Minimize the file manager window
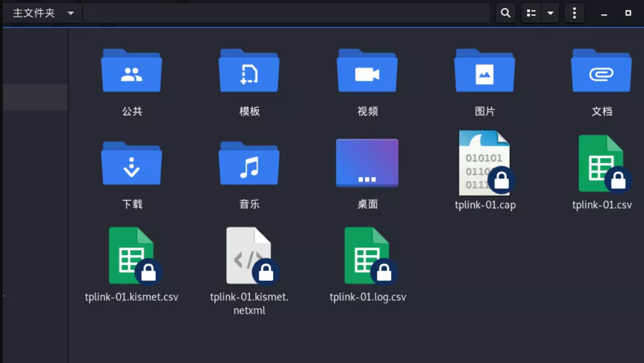This screenshot has width=644, height=363. (604, 14)
